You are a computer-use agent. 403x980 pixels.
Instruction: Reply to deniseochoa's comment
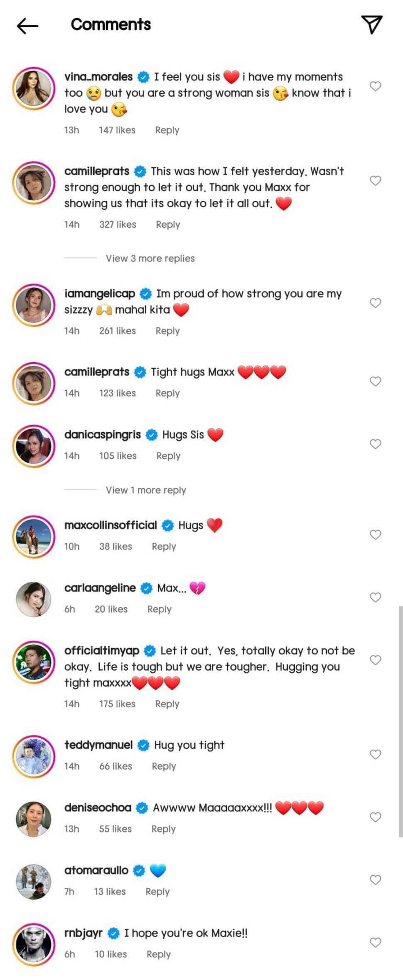[163, 829]
